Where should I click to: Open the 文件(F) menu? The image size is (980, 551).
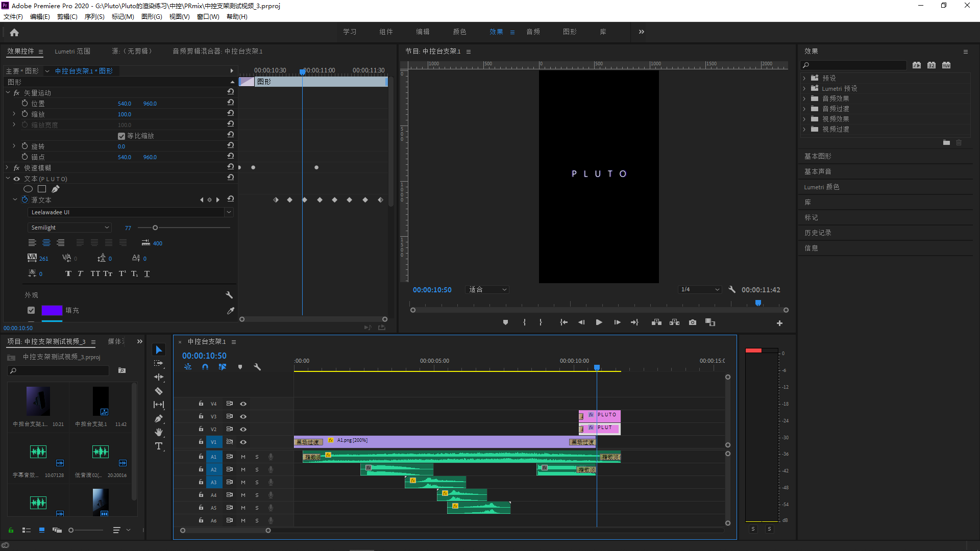click(x=13, y=16)
